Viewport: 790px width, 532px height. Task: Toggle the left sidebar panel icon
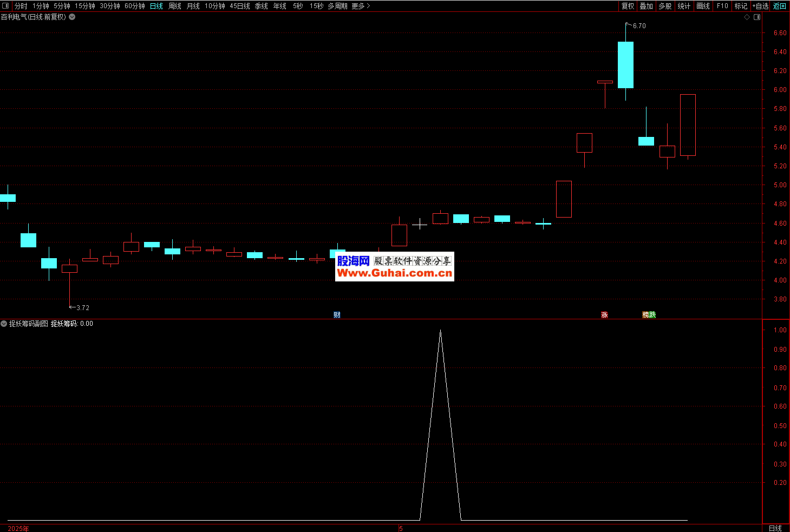point(5,6)
